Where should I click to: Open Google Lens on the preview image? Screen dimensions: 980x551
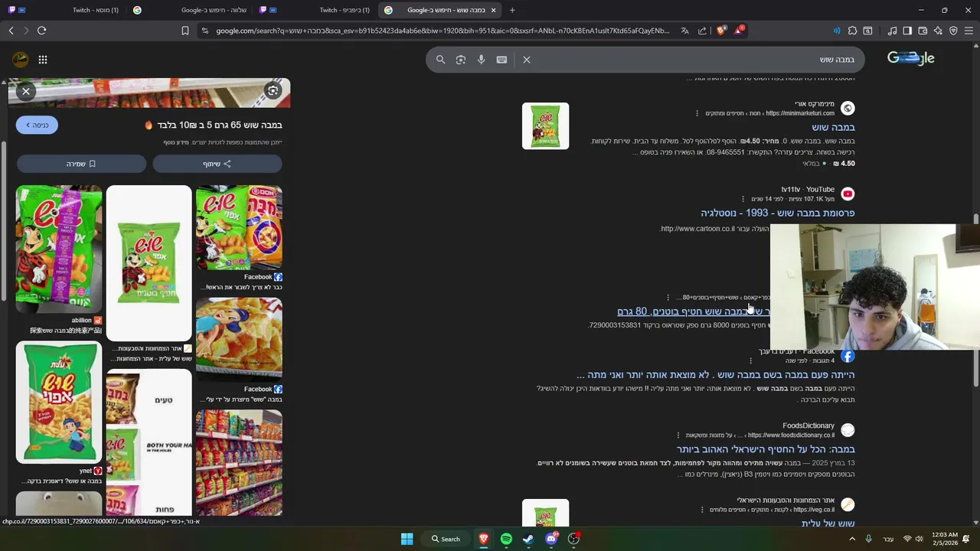point(273,91)
